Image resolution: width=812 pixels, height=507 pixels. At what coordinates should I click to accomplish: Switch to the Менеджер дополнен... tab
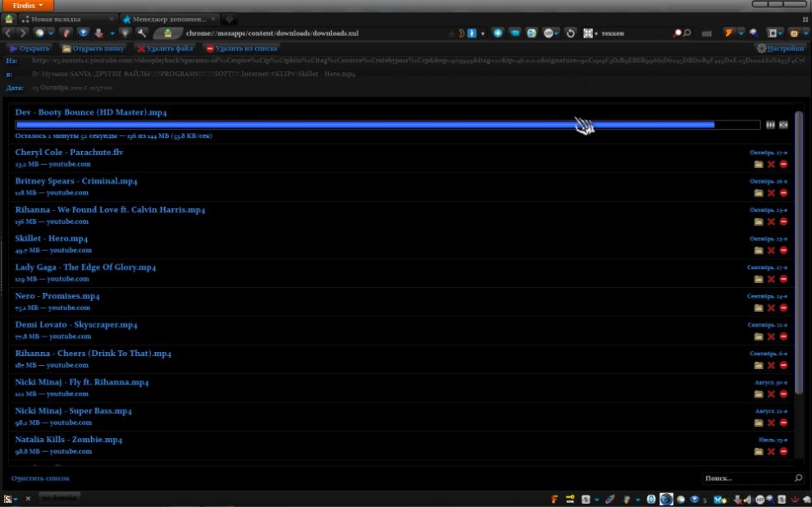point(169,19)
